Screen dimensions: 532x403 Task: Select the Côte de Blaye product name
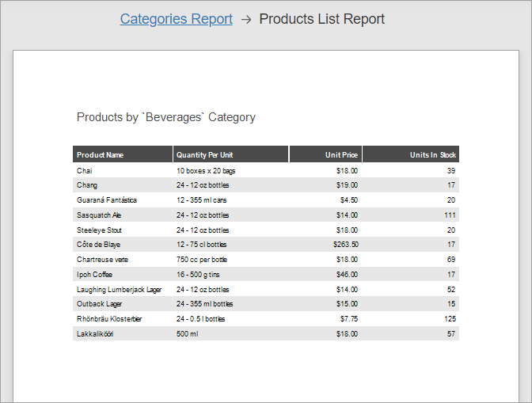coord(99,245)
